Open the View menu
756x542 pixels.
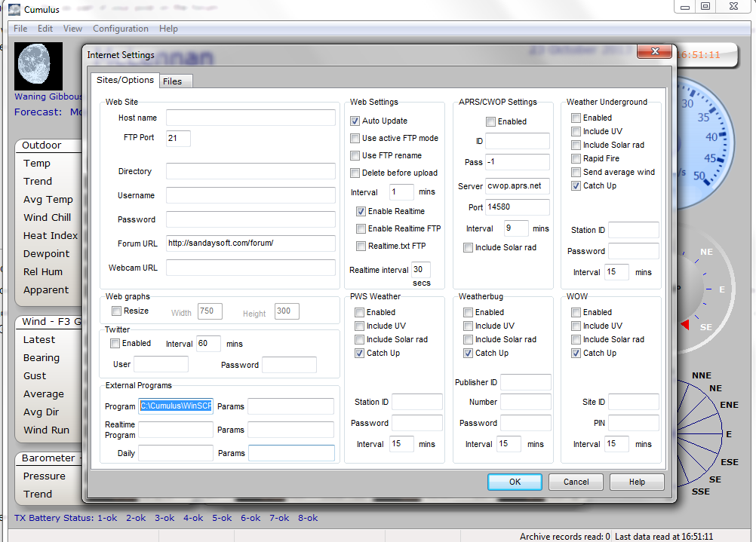[x=73, y=29]
